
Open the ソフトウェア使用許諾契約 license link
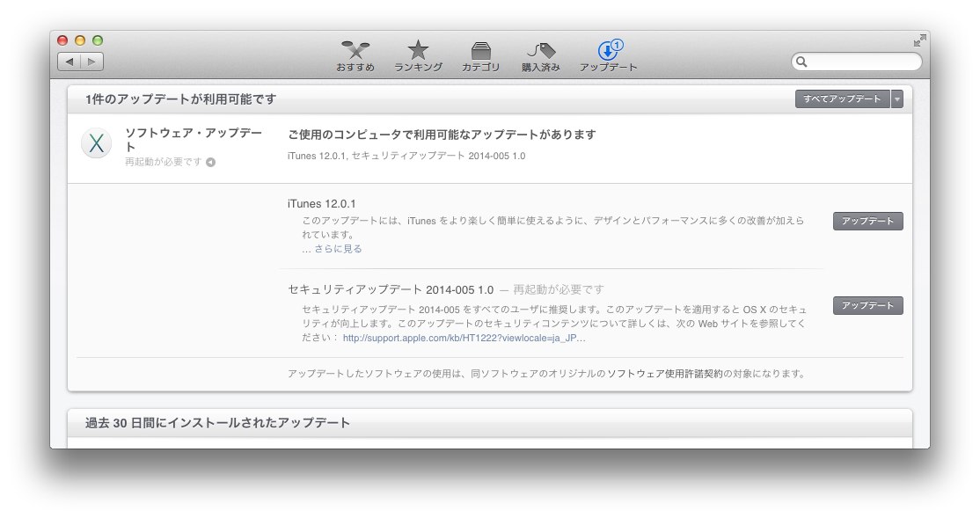pyautogui.click(x=665, y=374)
